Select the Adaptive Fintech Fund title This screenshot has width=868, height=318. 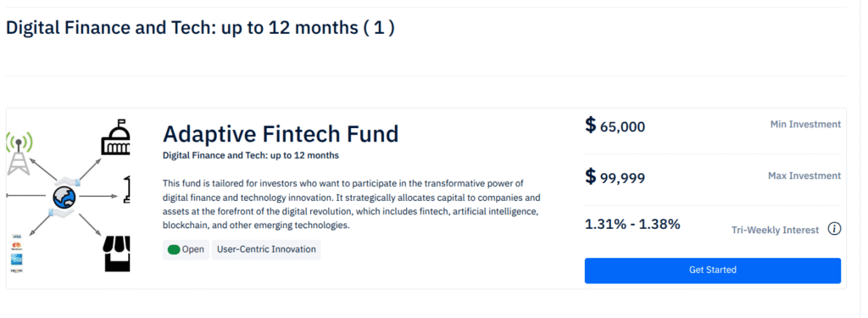coord(281,134)
